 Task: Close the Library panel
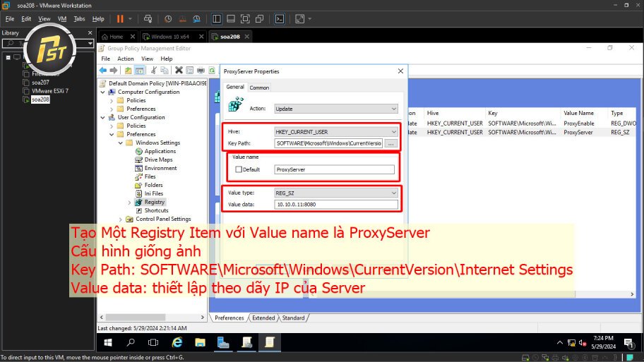90,33
